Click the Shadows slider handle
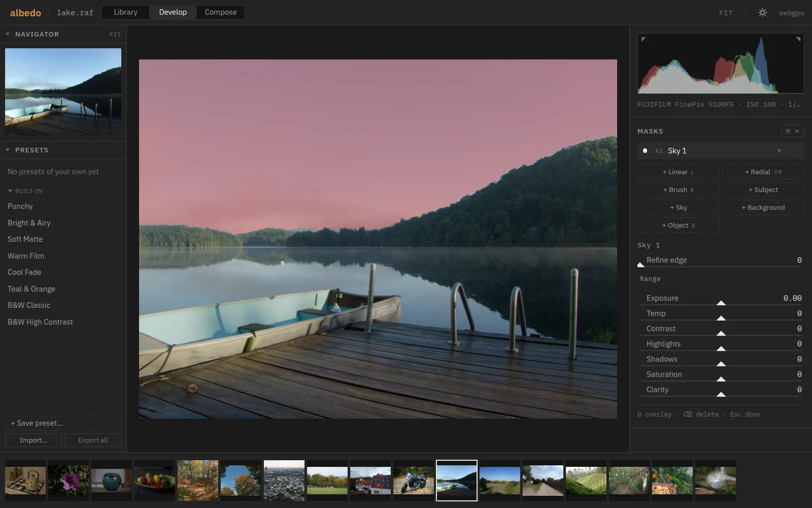Screen dimensions: 812x508 tap(721, 364)
